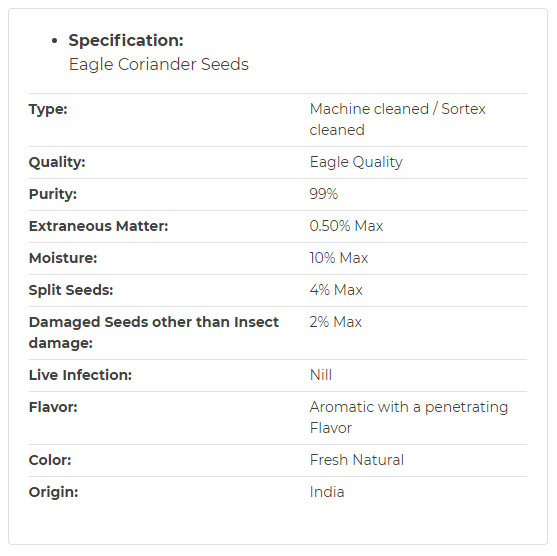
Task: Select the Eagle Coriander Seeds text
Action: (x=158, y=65)
